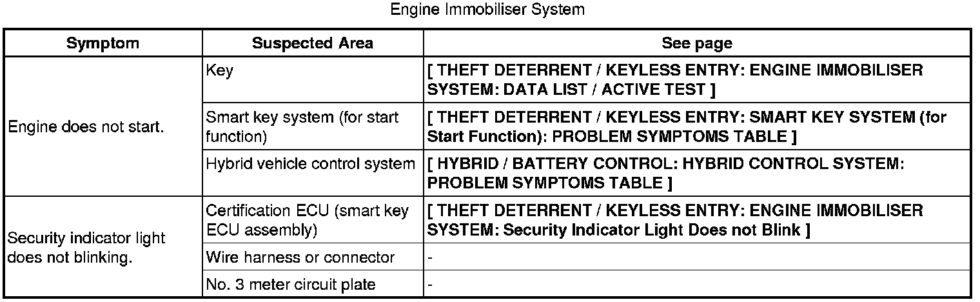Click the Symptom column header
This screenshot has height=302, width=980.
(x=103, y=43)
